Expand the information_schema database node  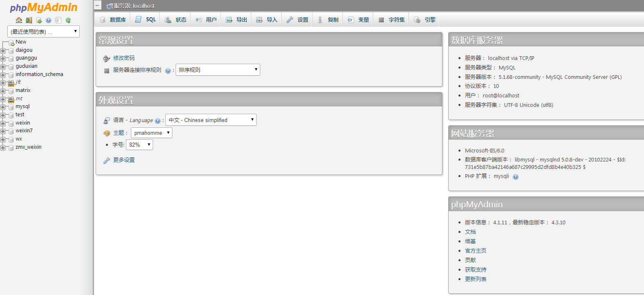[3, 75]
